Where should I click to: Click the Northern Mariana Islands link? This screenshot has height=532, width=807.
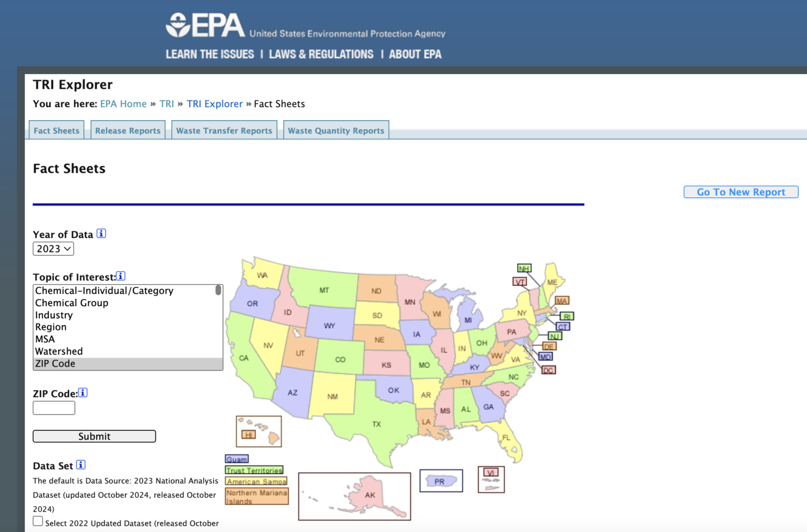pyautogui.click(x=257, y=496)
